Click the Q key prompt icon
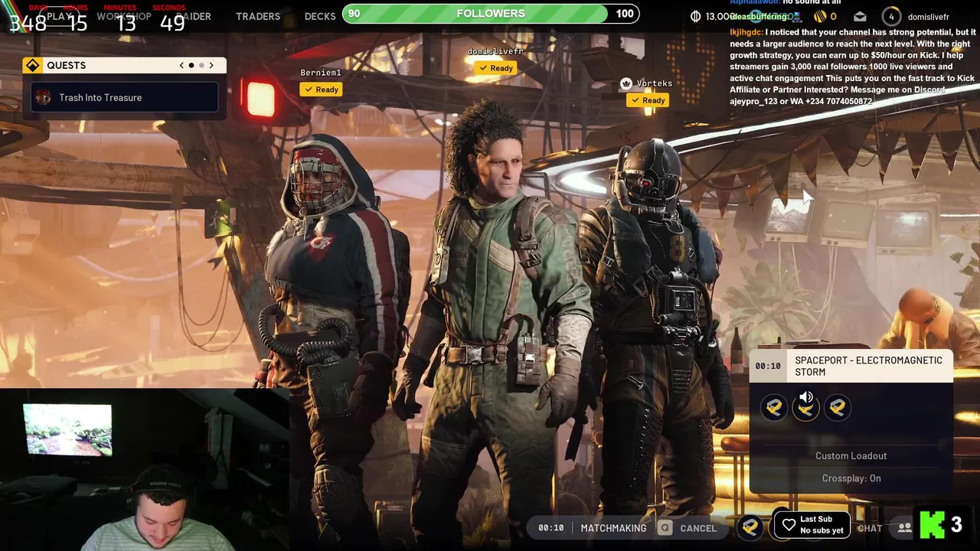The height and width of the screenshot is (551, 980). 665,528
